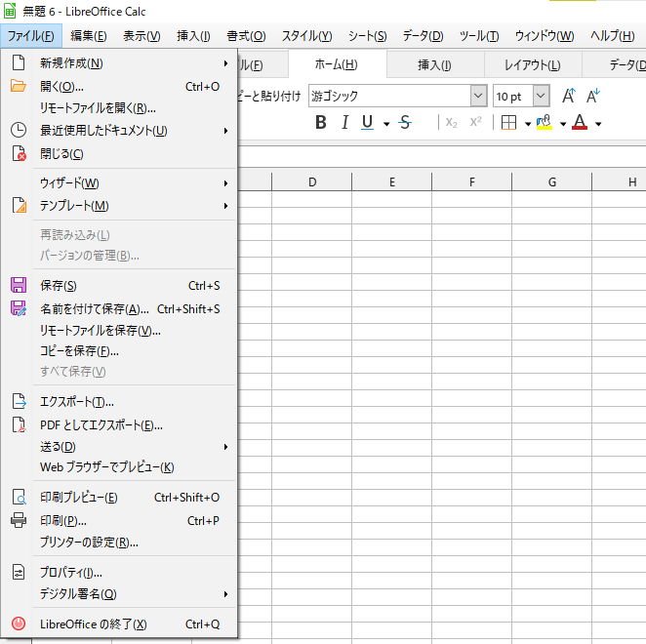The width and height of the screenshot is (646, 644).
Task: Click the Save As floppy-pencil icon
Action: [19, 308]
